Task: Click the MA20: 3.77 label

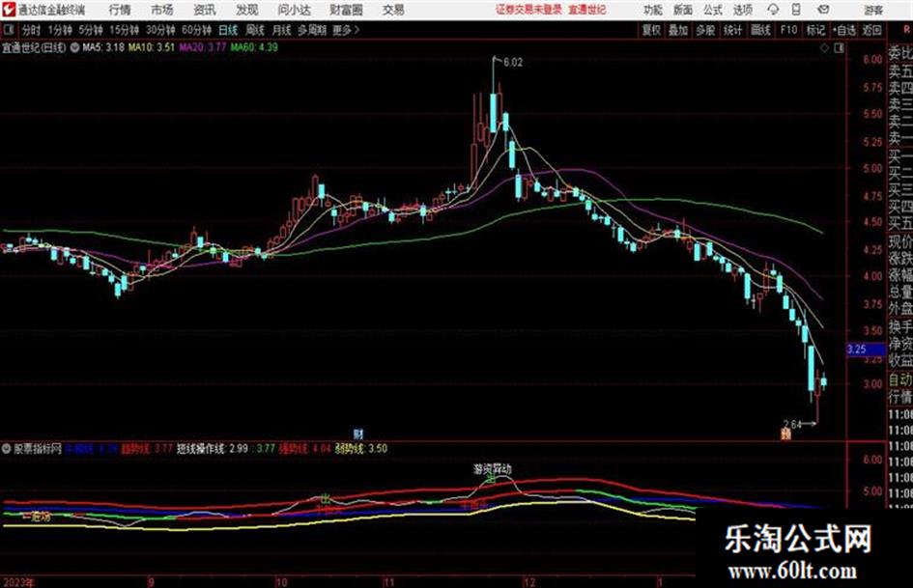Action: coord(202,47)
